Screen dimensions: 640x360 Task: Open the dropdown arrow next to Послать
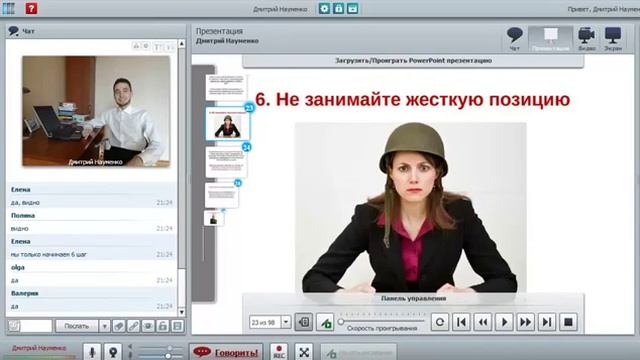tap(104, 326)
